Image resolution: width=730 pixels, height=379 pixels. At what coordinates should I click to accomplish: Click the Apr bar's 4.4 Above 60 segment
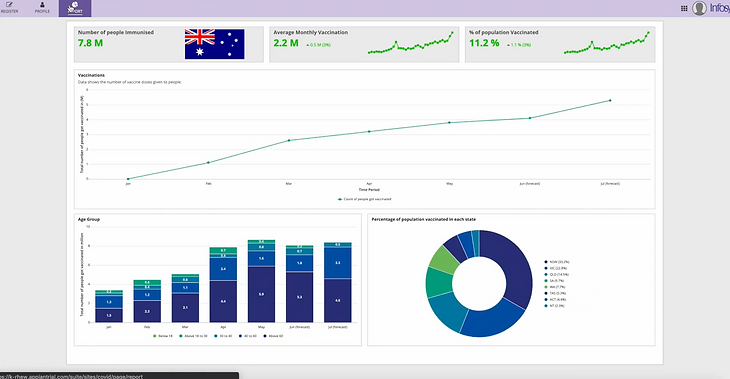coord(223,301)
